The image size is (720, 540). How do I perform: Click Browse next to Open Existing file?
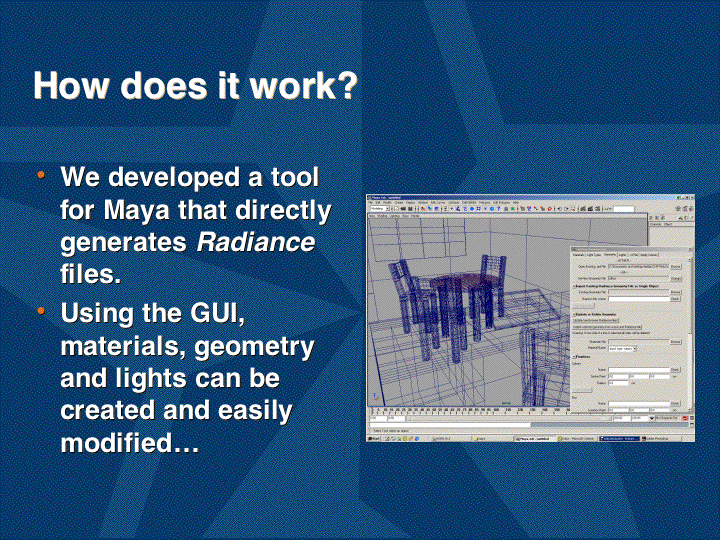(x=675, y=266)
